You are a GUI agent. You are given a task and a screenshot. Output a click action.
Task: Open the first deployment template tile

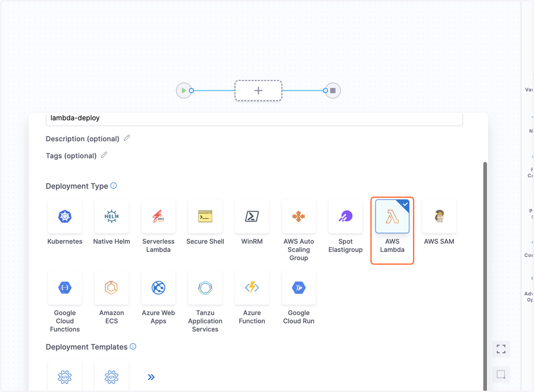pos(65,376)
